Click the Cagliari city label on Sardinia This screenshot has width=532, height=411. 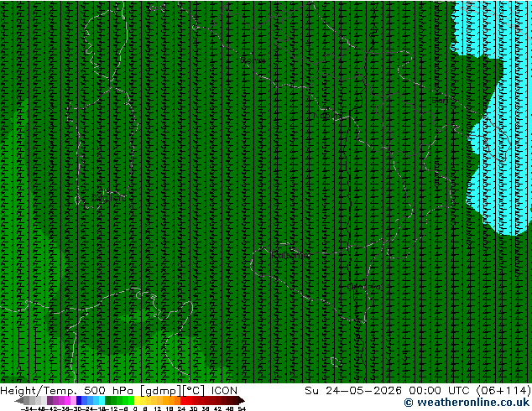pyautogui.click(x=108, y=199)
